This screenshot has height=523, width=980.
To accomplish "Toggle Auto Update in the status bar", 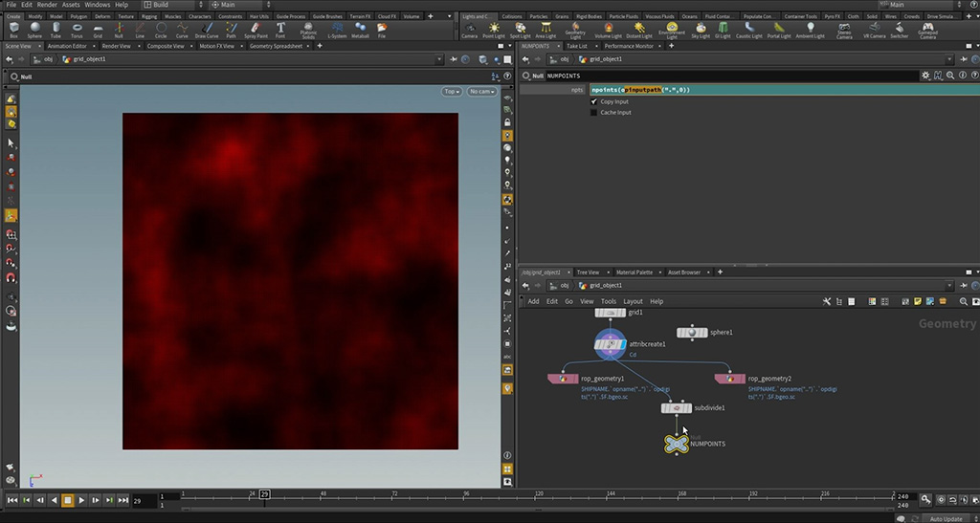I will (x=947, y=518).
